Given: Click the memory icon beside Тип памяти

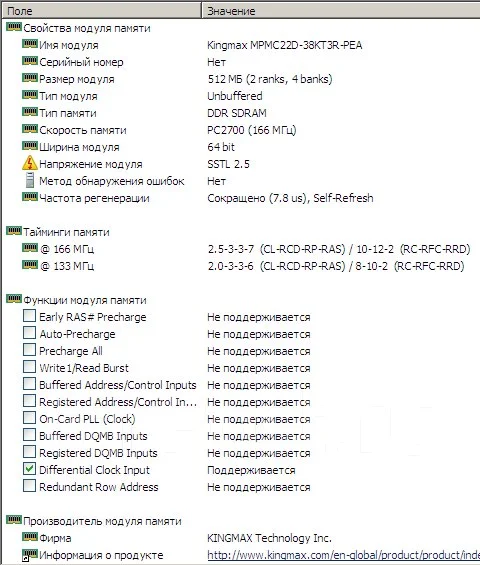Looking at the screenshot, I should (30, 112).
